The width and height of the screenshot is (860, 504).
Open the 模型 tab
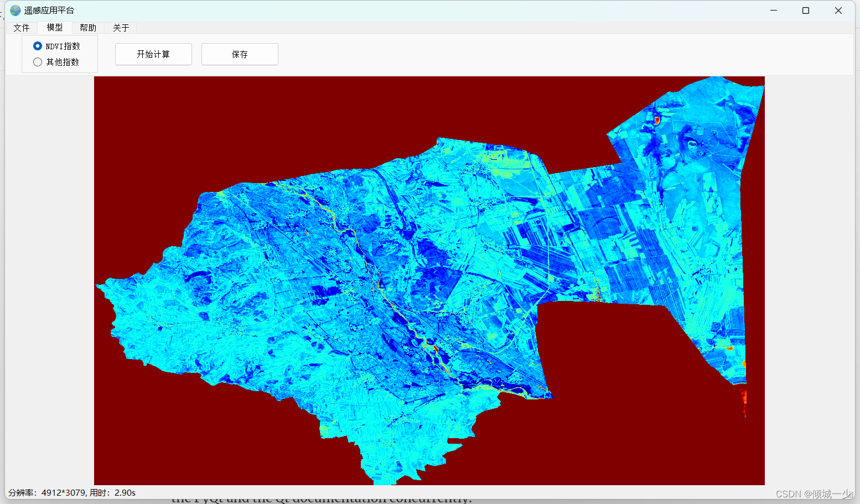(x=55, y=27)
